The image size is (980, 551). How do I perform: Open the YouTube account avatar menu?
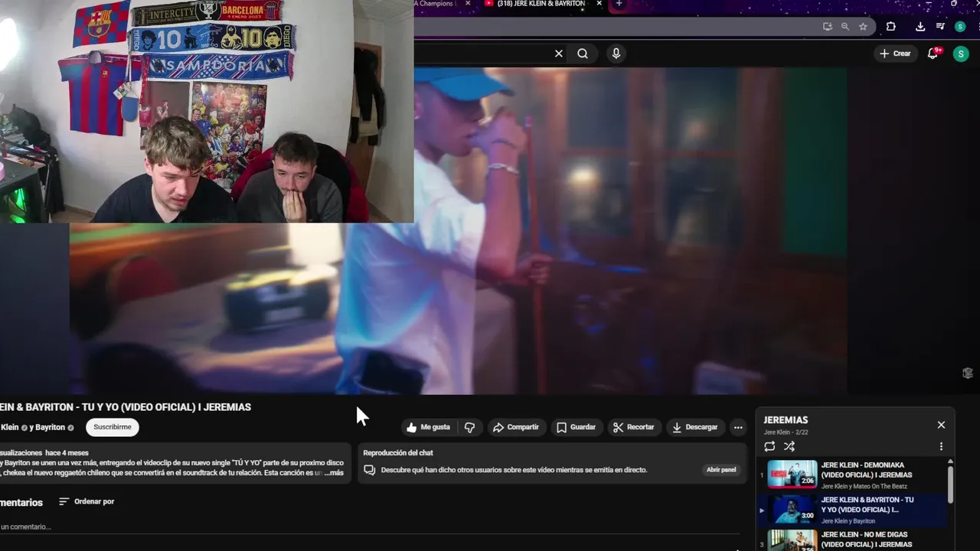(961, 54)
